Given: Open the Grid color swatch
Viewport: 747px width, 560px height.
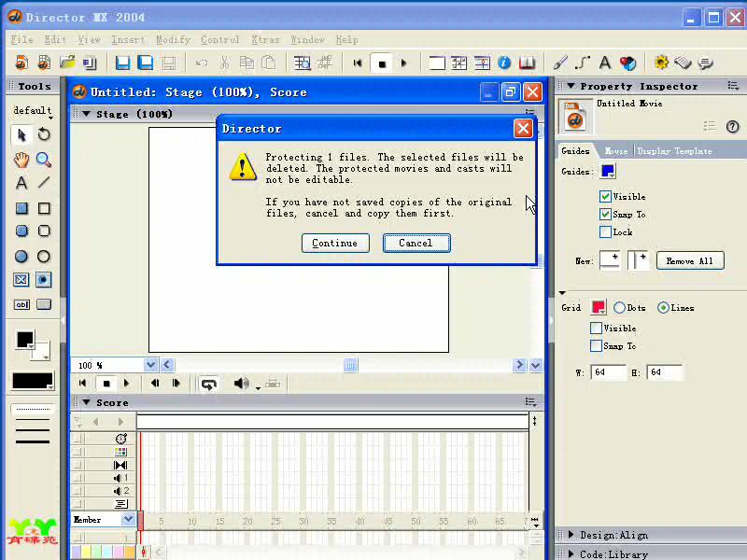Looking at the screenshot, I should click(x=599, y=307).
